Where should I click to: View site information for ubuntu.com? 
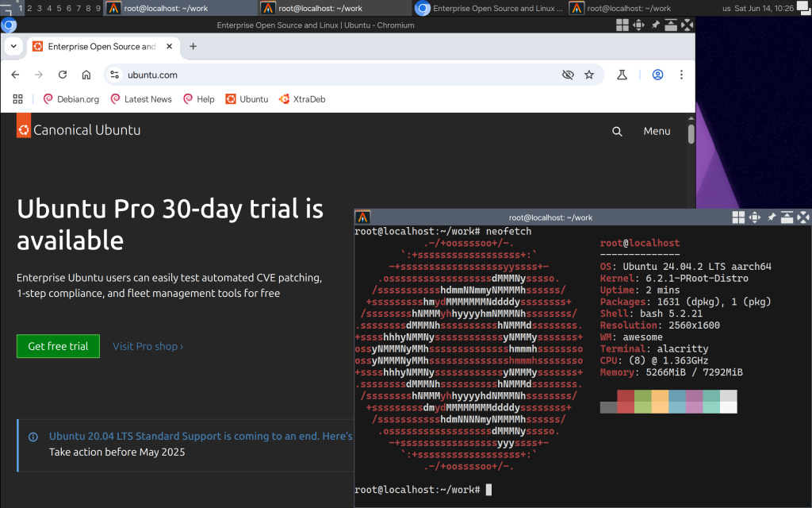[115, 75]
